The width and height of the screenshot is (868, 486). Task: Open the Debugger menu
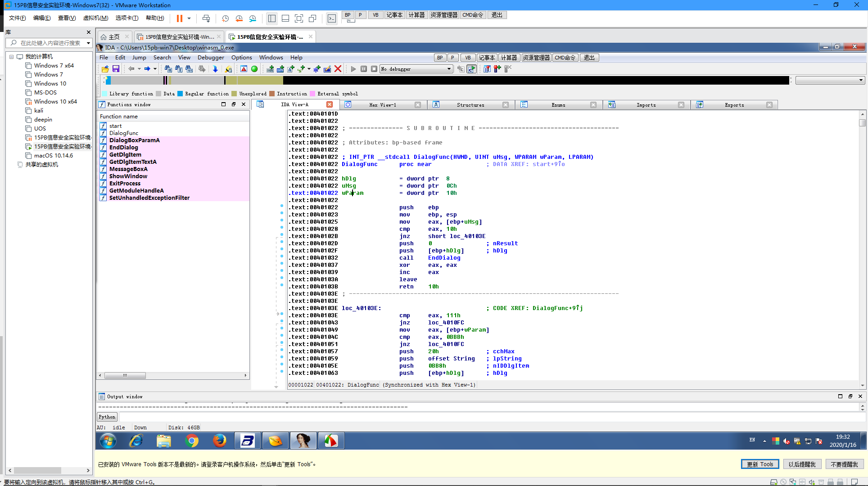[x=210, y=58]
